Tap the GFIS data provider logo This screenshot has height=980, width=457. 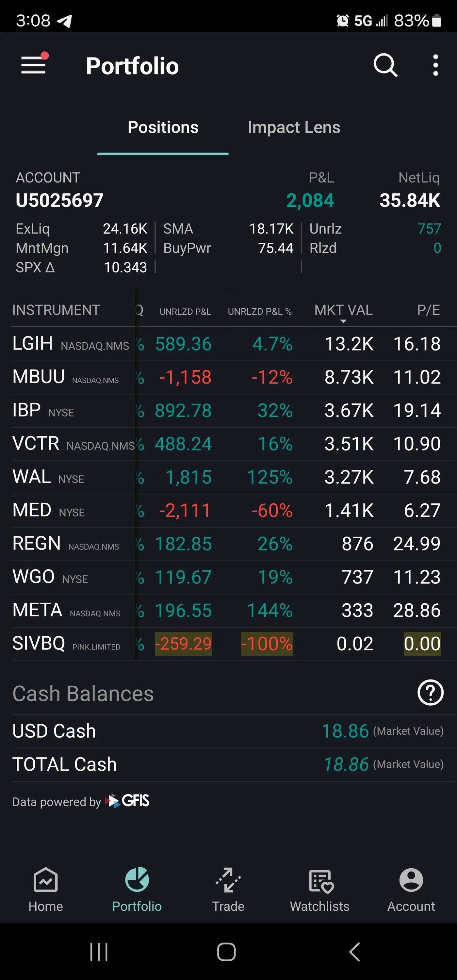(128, 801)
